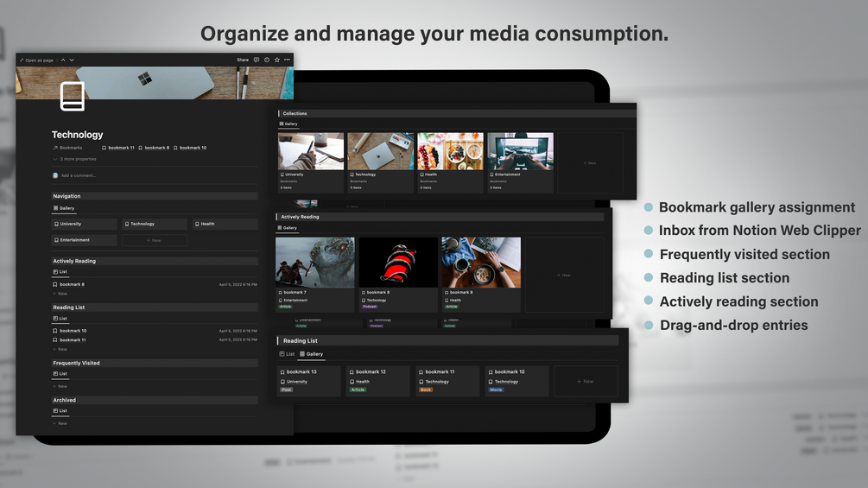
Task: Open the bookmark 11 relation chip
Action: tap(118, 148)
